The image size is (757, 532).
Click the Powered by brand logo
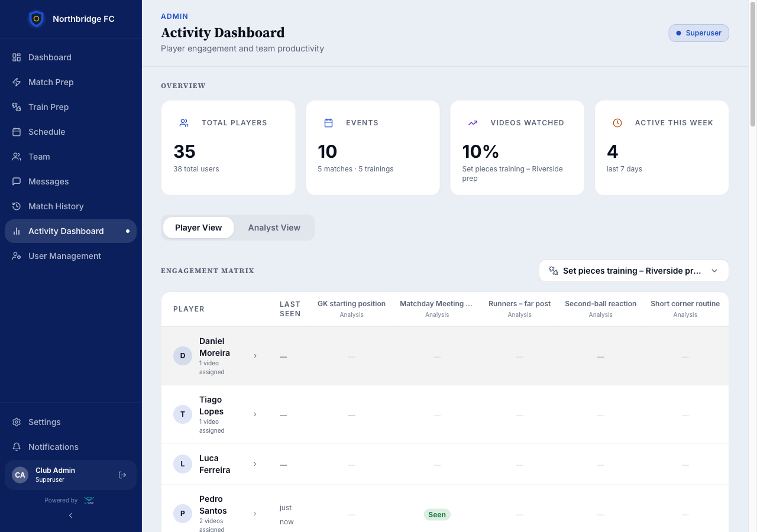point(89,501)
